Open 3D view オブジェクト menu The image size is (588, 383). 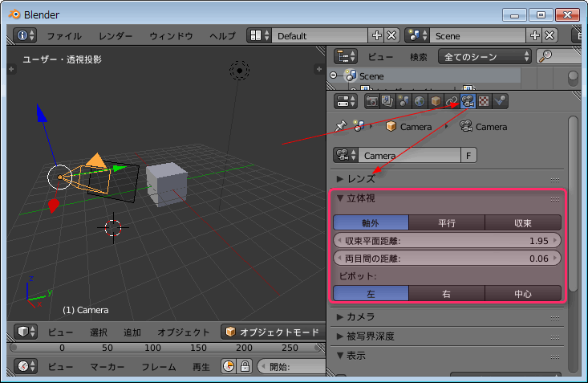tap(183, 332)
